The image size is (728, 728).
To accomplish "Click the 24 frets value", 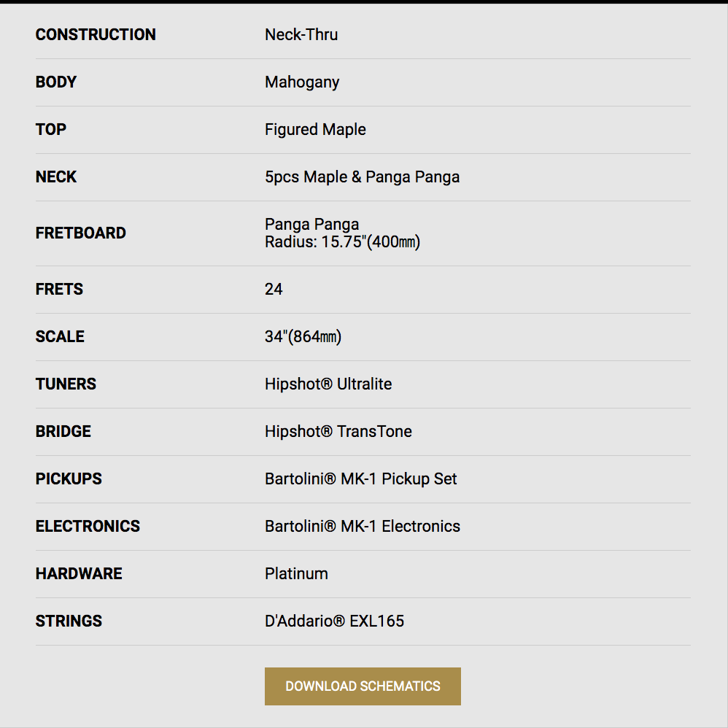I will [274, 290].
